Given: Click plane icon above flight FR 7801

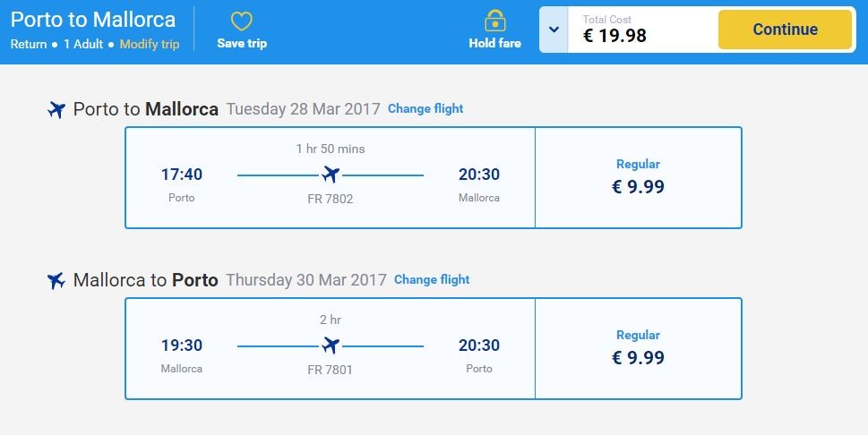Looking at the screenshot, I should pos(331,345).
